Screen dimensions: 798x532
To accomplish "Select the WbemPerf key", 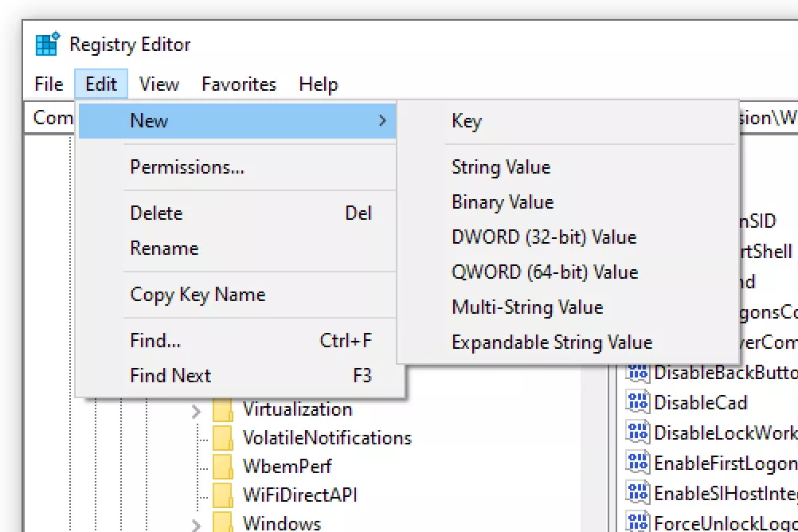I will coord(288,467).
